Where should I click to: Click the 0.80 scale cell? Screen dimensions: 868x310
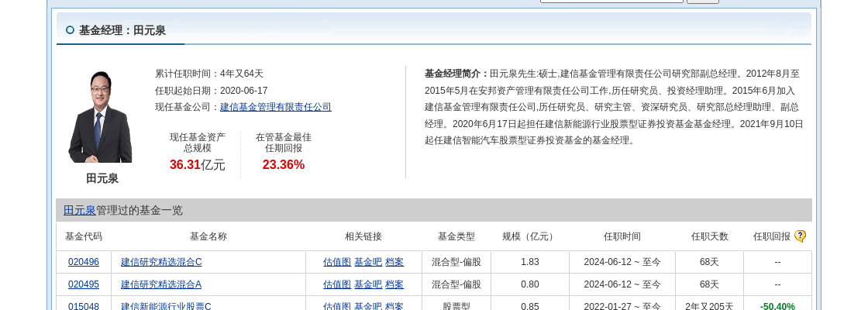pos(530,284)
